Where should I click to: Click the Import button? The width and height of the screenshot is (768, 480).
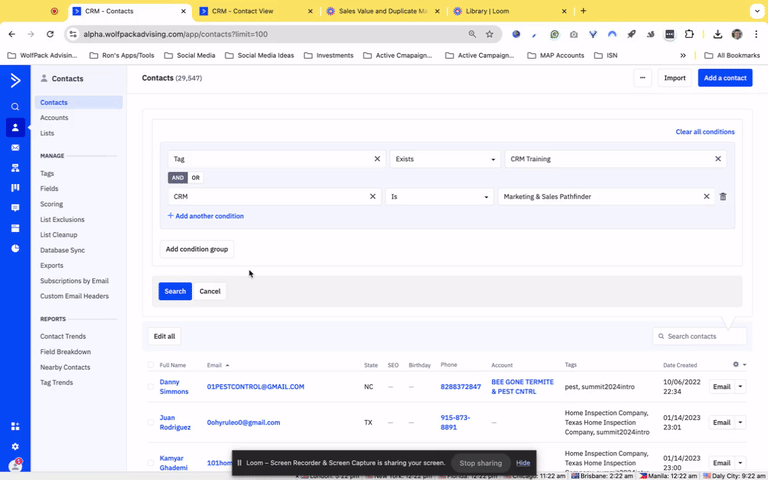coord(674,78)
